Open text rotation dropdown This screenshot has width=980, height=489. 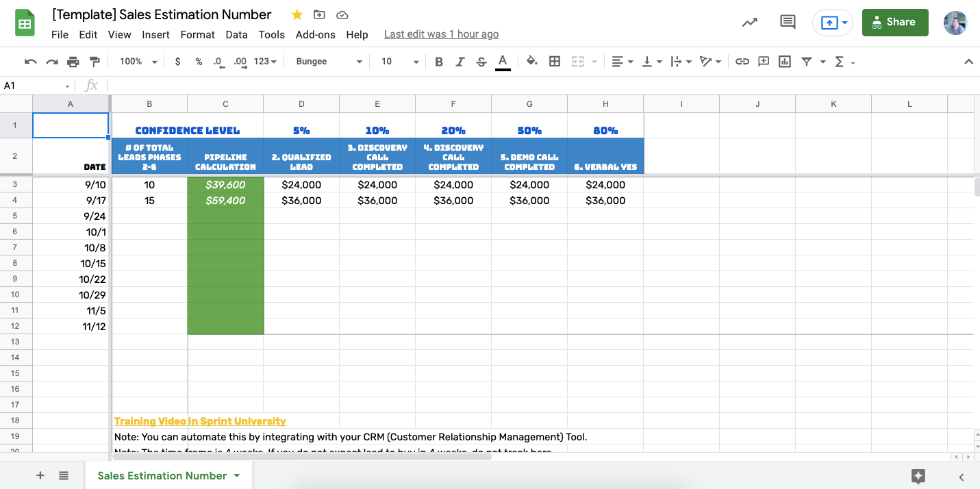(x=710, y=62)
